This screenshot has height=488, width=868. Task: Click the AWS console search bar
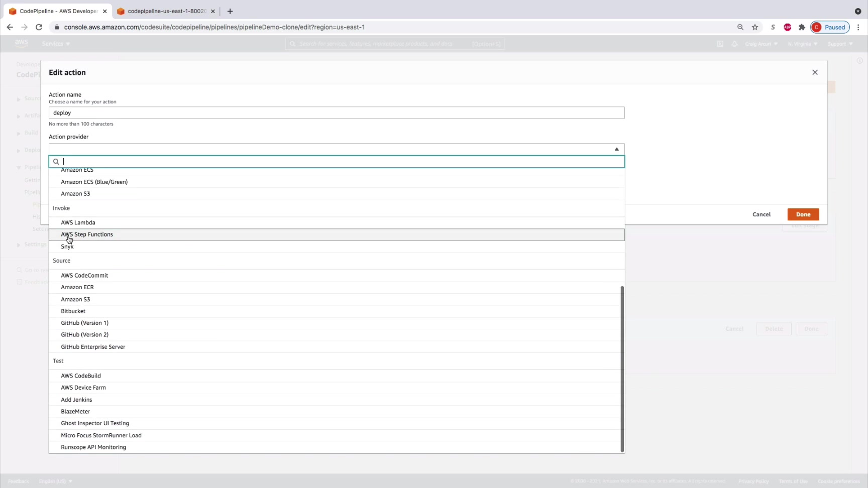point(395,44)
